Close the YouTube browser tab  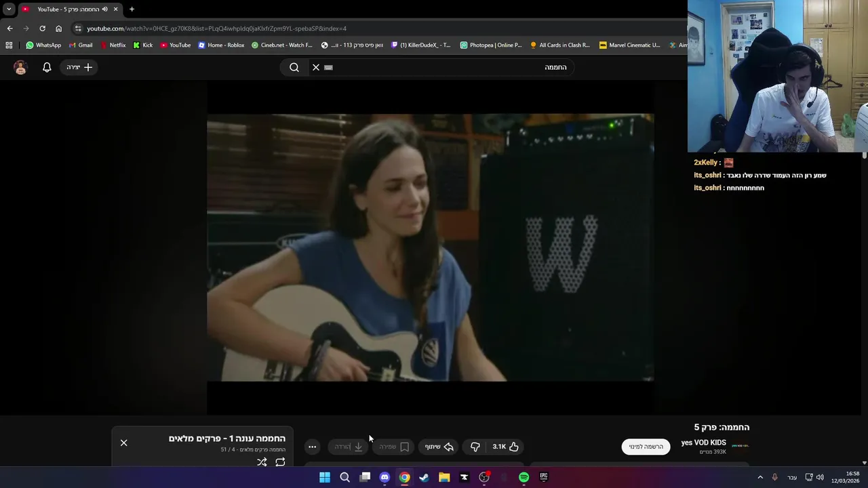115,9
